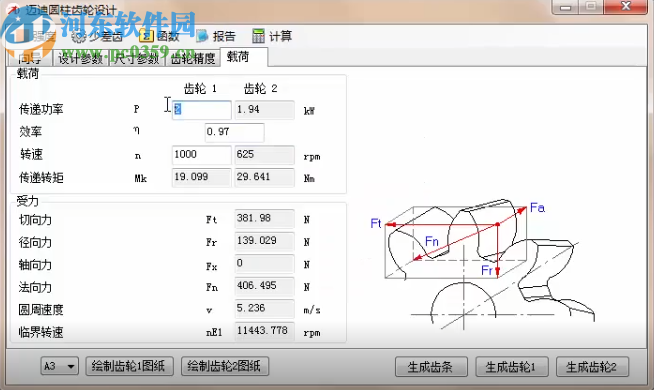The height and width of the screenshot is (390, 654).
Task: Open the 尺寸参数 tab
Action: [136, 58]
